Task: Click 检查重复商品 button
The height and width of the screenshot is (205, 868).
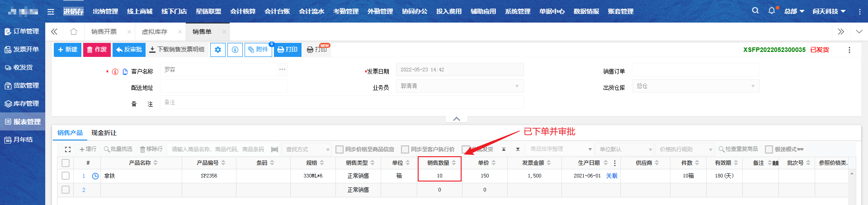Action: tap(738, 149)
